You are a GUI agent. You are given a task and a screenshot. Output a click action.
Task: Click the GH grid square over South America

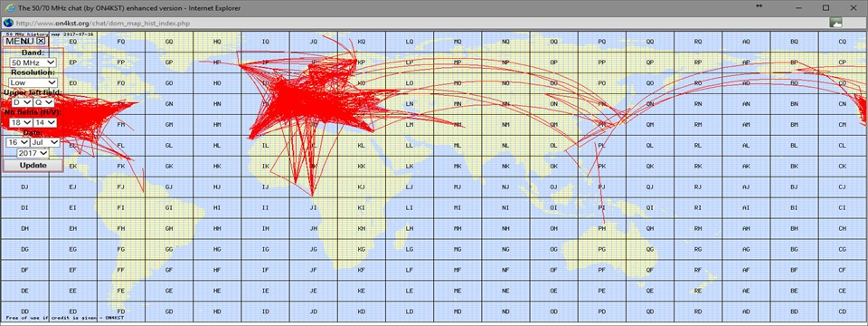tap(169, 228)
